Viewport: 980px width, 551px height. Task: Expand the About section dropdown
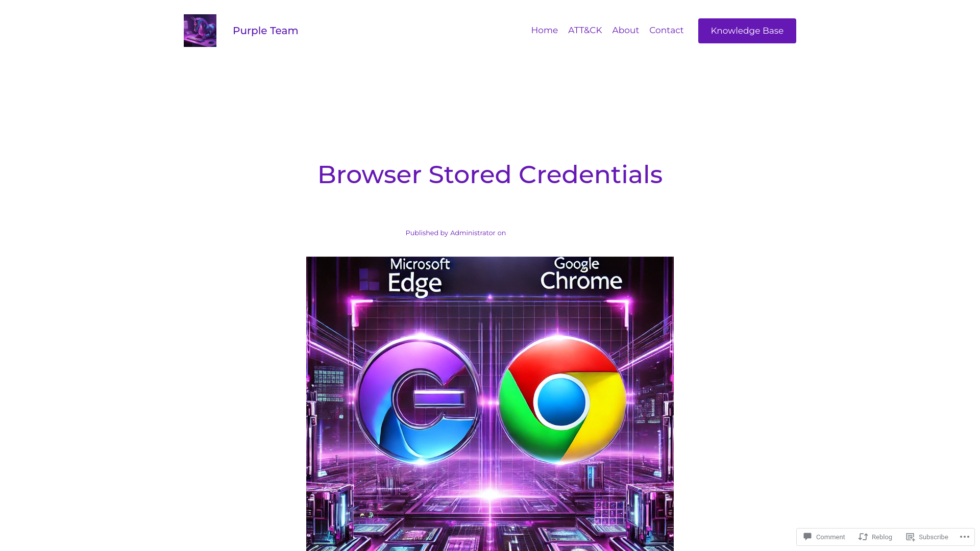[x=625, y=30]
